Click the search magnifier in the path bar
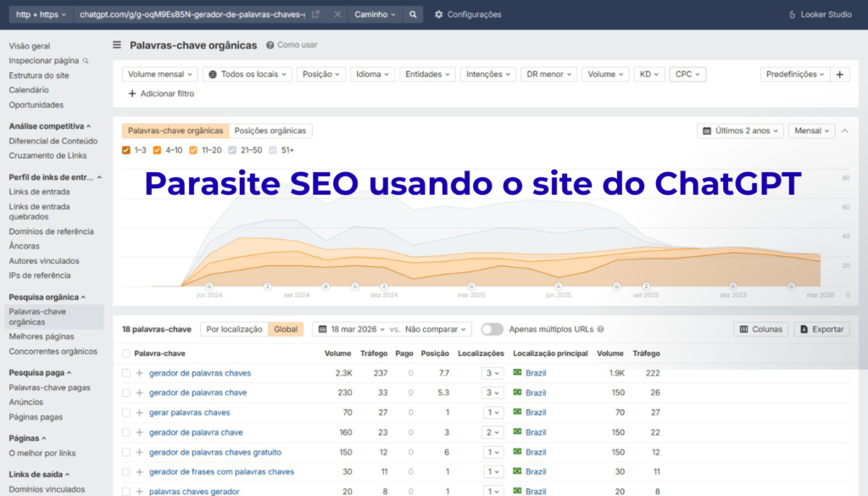This screenshot has height=496, width=868. tap(413, 14)
